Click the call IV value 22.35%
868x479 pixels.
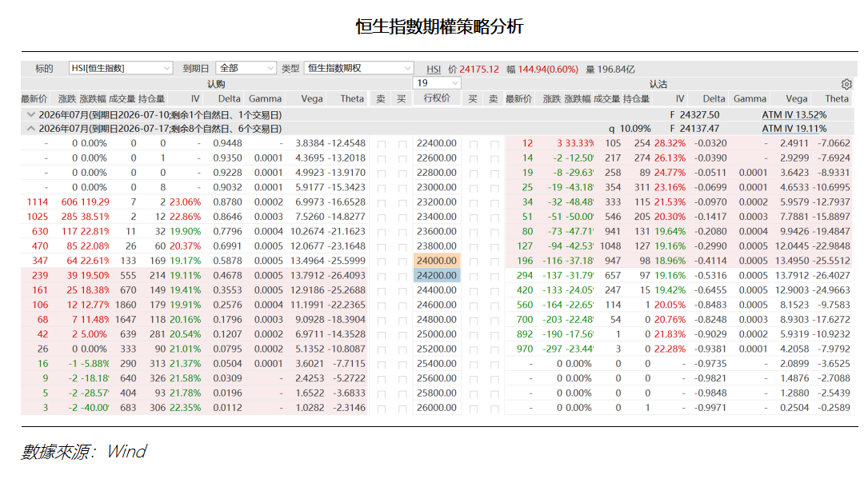(x=186, y=408)
